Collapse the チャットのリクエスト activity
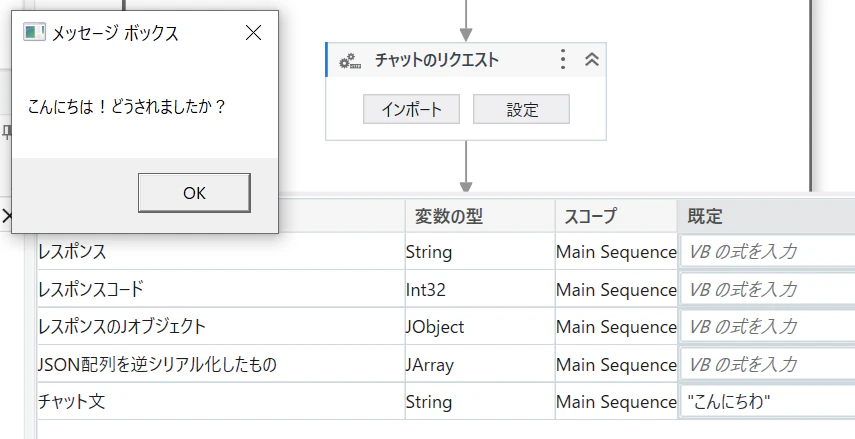The width and height of the screenshot is (855, 439). (x=592, y=59)
